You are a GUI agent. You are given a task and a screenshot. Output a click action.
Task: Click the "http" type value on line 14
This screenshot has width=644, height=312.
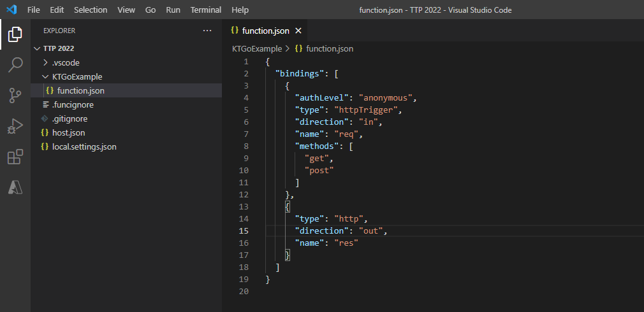coord(349,219)
